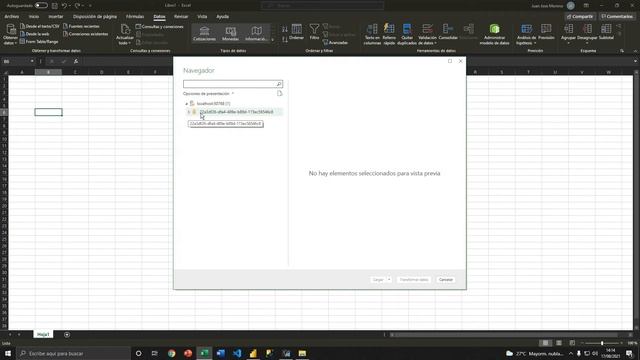The image size is (640, 360).
Task: Select the Hoja1 sheet tab
Action: pos(43,334)
